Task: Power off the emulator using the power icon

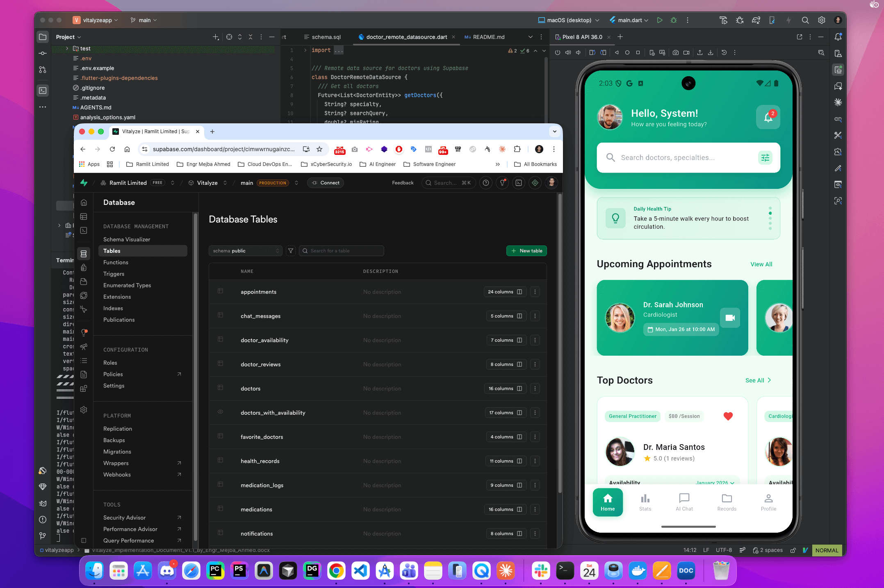Action: pos(557,52)
